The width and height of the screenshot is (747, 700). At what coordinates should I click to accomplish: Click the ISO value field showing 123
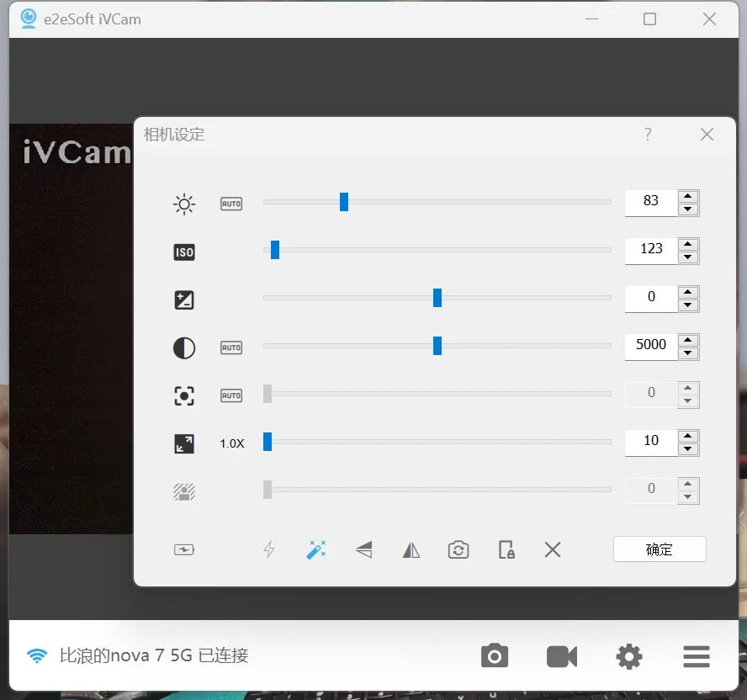coord(651,251)
